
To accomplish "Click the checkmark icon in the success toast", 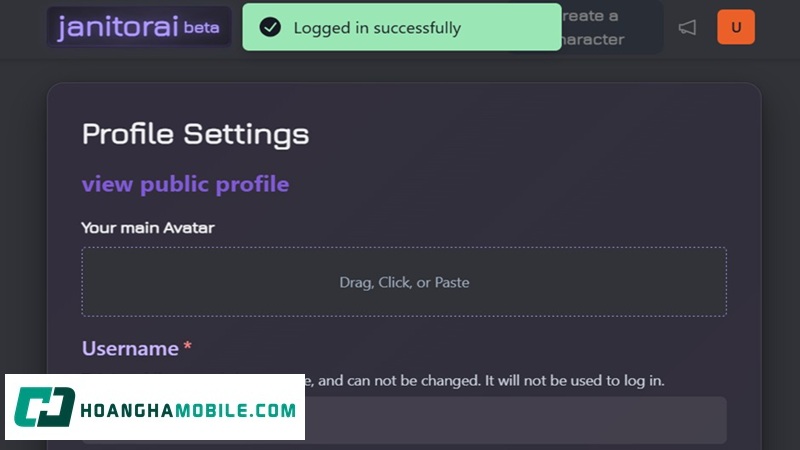I will [x=270, y=27].
